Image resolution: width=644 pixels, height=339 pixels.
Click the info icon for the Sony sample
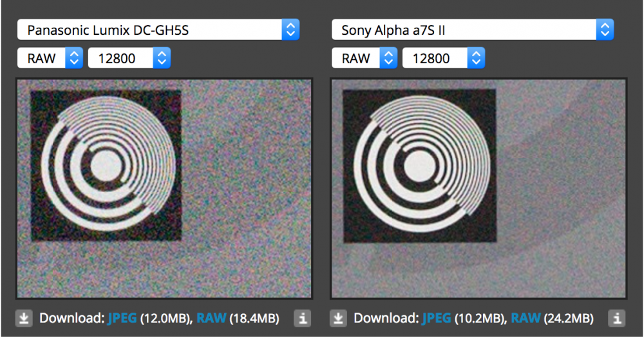coord(617,318)
